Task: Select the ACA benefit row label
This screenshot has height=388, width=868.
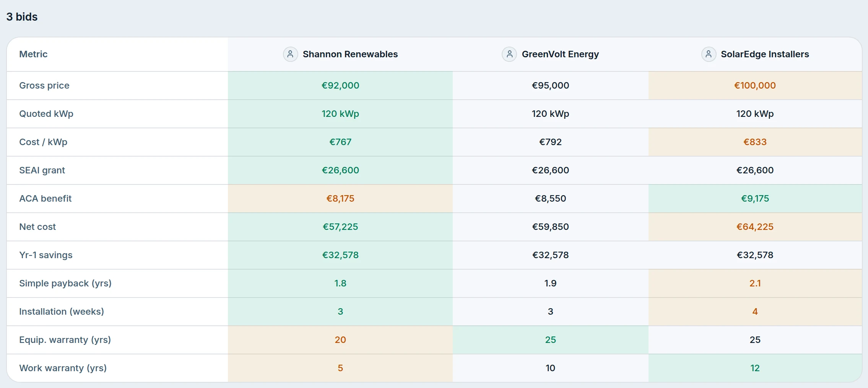Action: click(x=46, y=199)
